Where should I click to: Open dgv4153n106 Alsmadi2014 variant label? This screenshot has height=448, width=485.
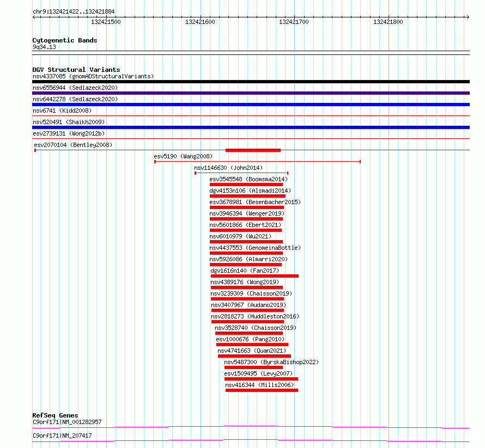pos(250,191)
